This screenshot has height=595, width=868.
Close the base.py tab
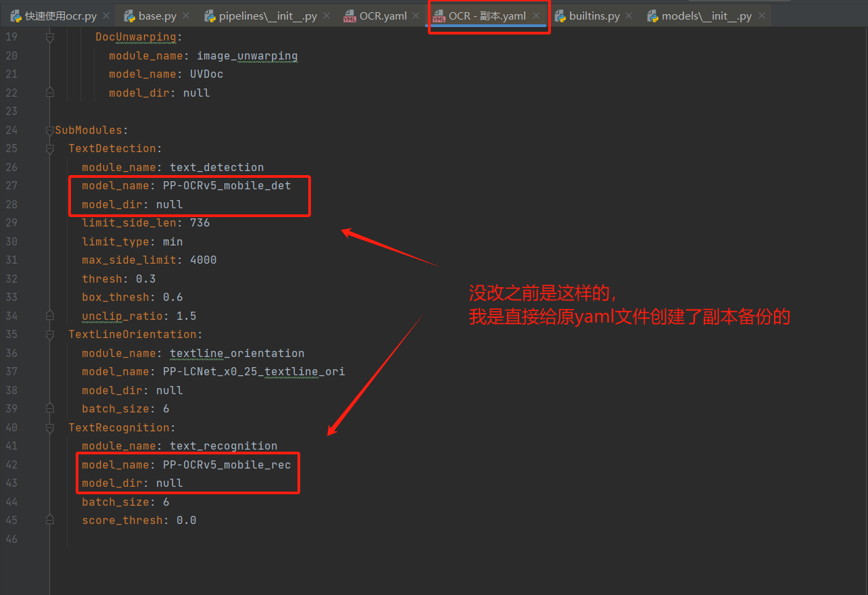[x=187, y=16]
